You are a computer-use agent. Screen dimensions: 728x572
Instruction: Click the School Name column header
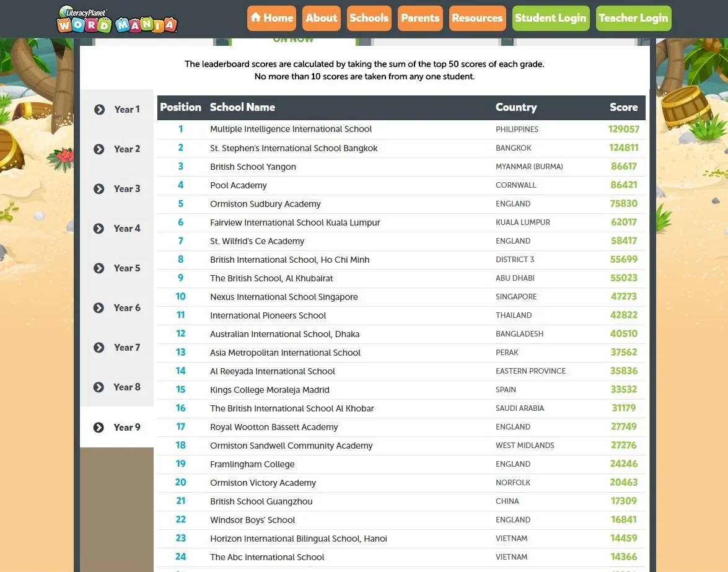click(242, 107)
